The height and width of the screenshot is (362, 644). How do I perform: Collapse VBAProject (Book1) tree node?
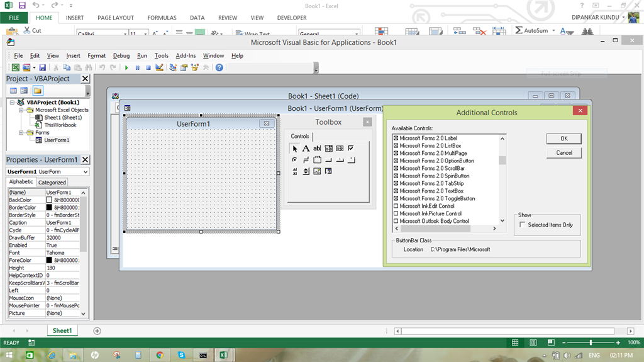[x=13, y=103]
